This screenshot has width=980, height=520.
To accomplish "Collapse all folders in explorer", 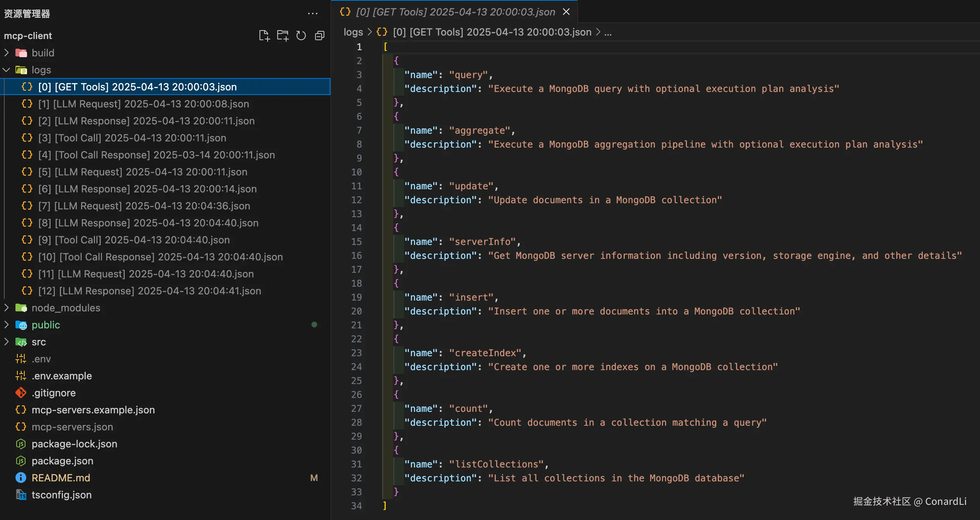I will click(319, 36).
